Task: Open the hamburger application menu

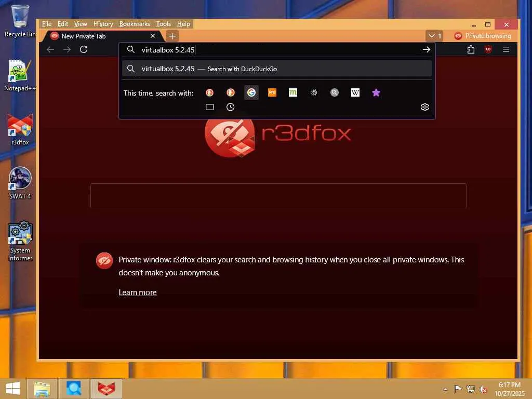Action: coord(506,49)
